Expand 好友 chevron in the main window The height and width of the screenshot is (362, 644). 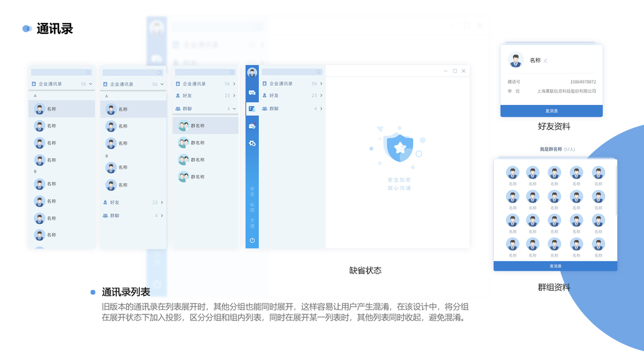pos(320,96)
